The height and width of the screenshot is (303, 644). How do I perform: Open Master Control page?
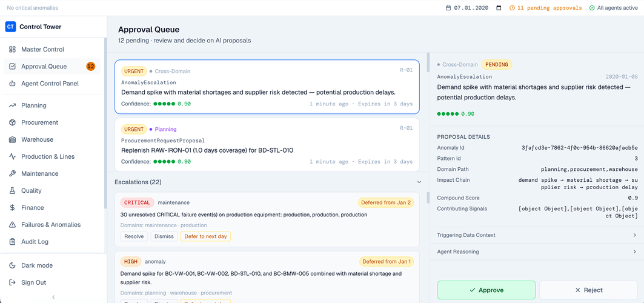tap(51, 49)
